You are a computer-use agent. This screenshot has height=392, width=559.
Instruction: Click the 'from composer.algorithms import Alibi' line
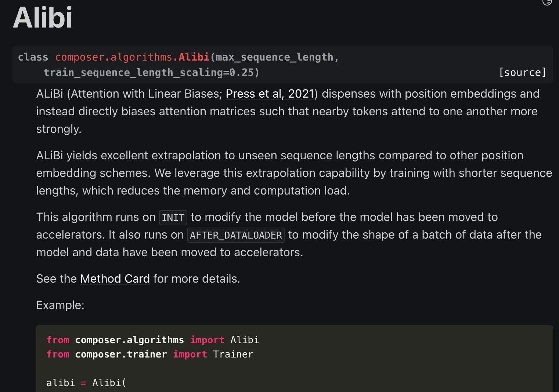click(x=153, y=340)
